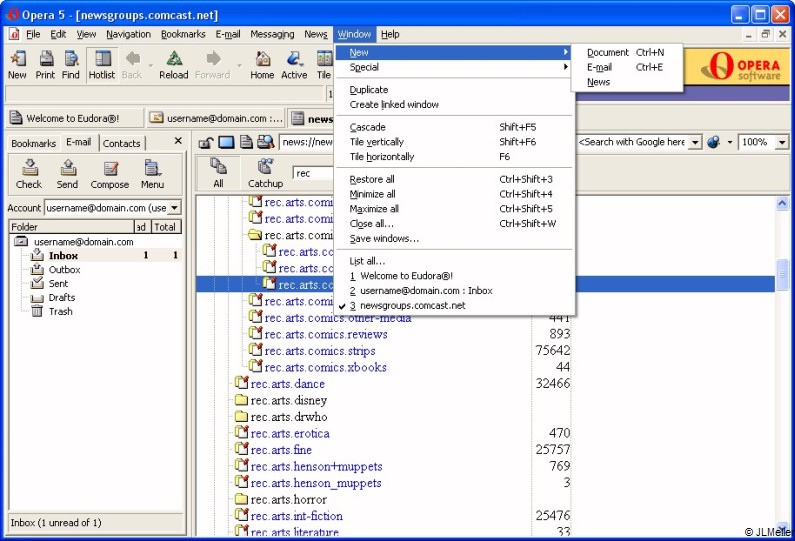Click the globe search icon

[713, 142]
